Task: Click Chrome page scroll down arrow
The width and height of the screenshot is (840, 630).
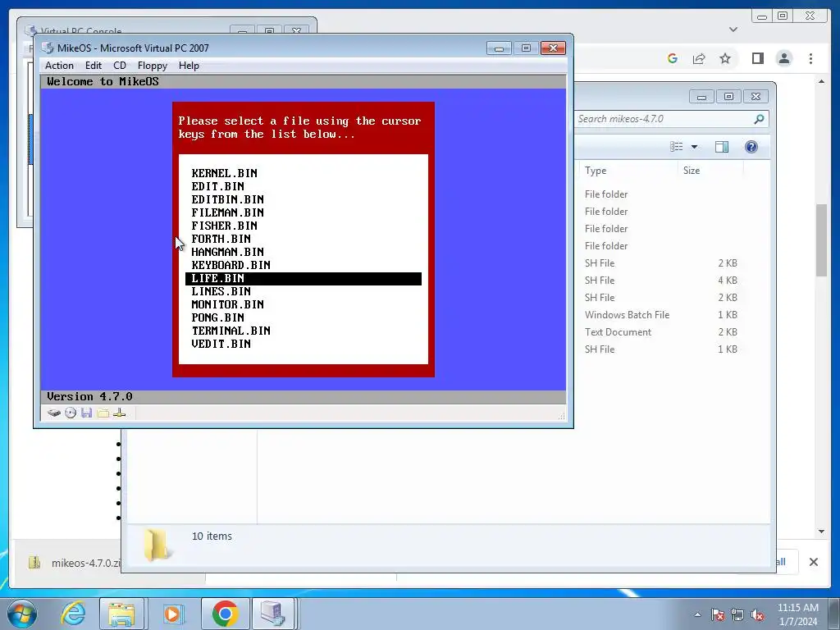Action: 821,532
